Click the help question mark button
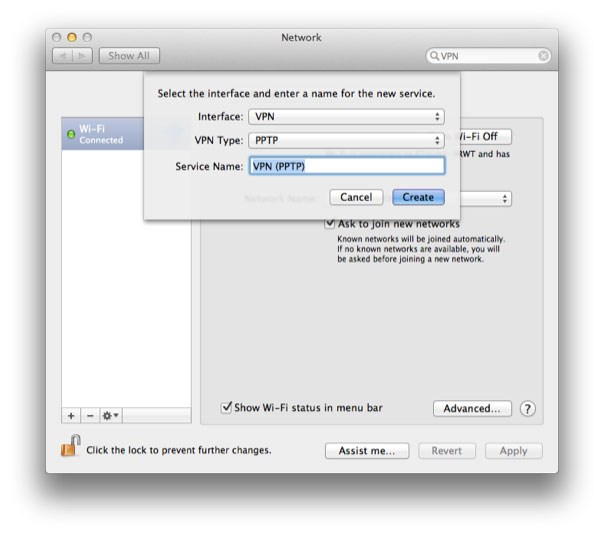The height and width of the screenshot is (536, 604). [528, 408]
